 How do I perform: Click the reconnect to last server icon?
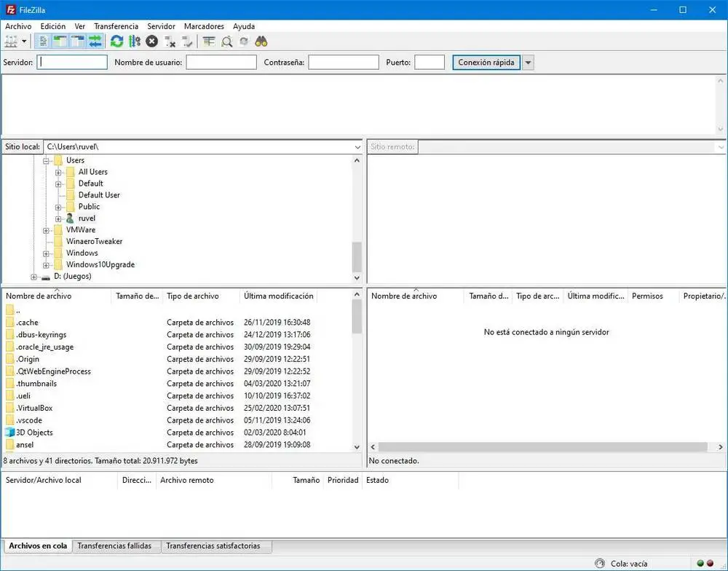[x=187, y=42]
